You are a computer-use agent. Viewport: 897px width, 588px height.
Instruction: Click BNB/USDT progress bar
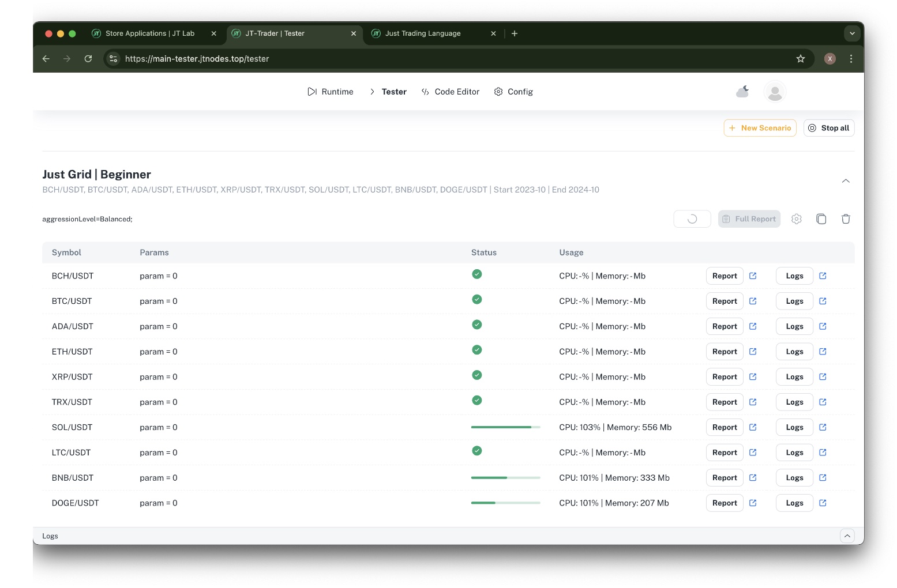(506, 477)
